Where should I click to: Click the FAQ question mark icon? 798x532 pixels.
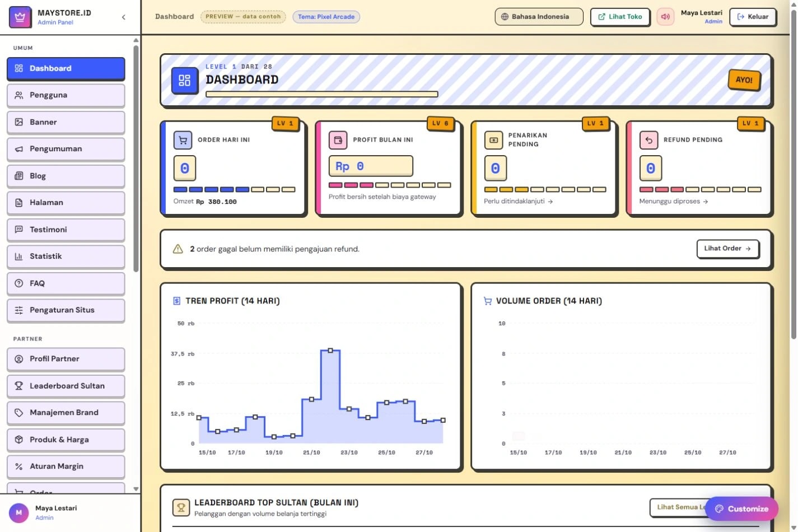tap(19, 283)
